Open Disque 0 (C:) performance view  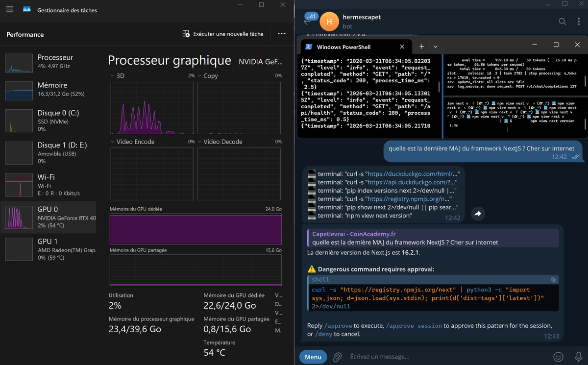pos(49,121)
